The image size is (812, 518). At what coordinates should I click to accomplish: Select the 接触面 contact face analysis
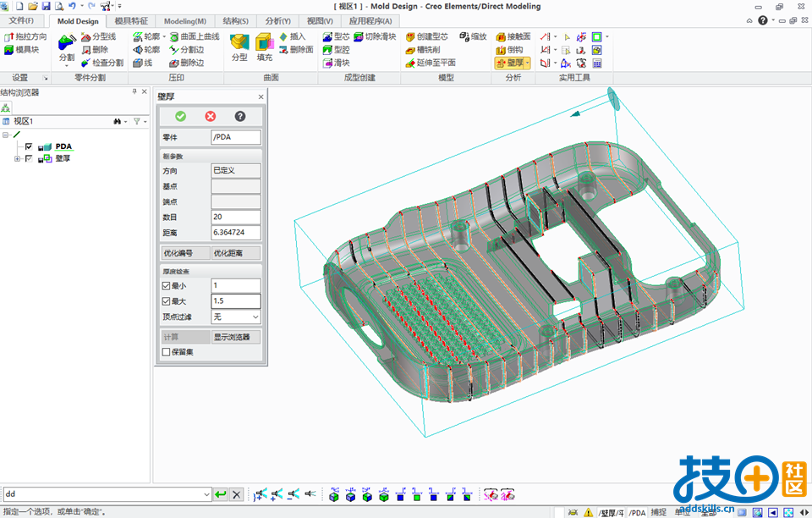(x=513, y=36)
